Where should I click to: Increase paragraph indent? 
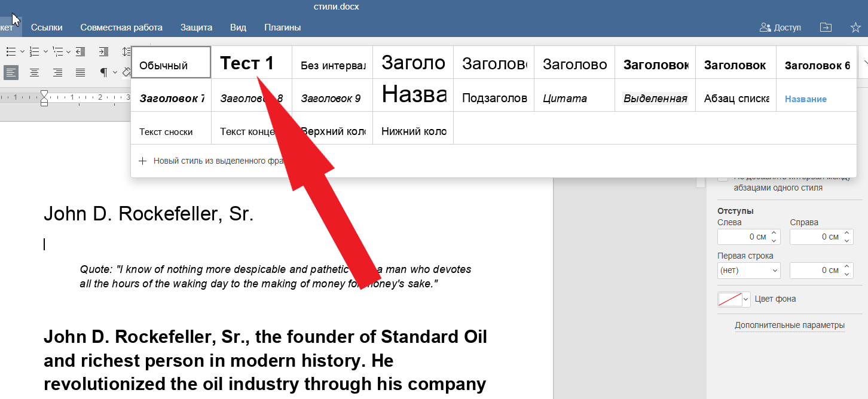click(x=103, y=51)
